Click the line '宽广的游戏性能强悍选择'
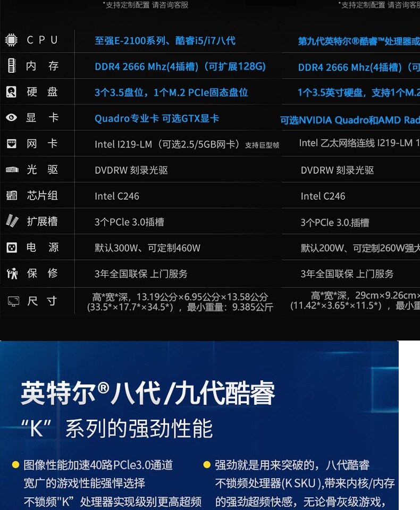The width and height of the screenshot is (420, 510). click(85, 483)
